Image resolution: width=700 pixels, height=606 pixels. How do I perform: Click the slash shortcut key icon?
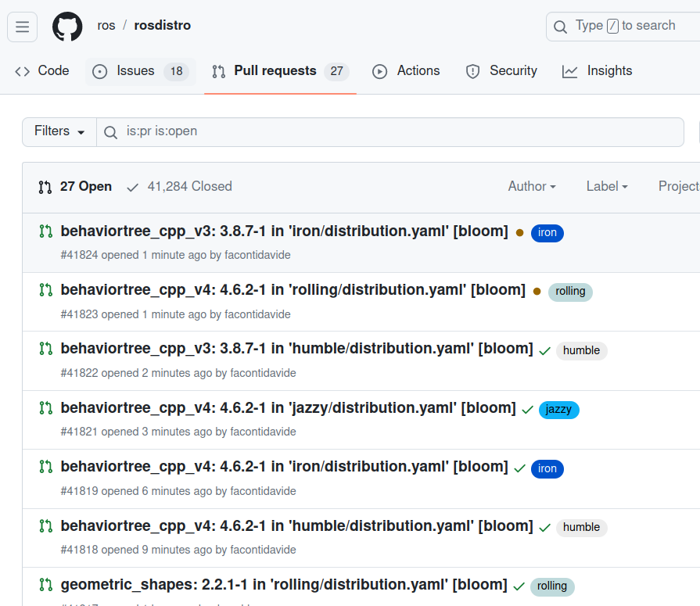[x=612, y=26]
